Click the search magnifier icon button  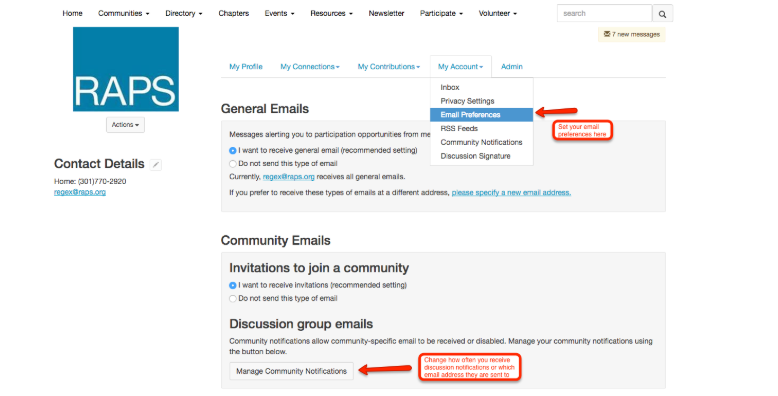(662, 14)
